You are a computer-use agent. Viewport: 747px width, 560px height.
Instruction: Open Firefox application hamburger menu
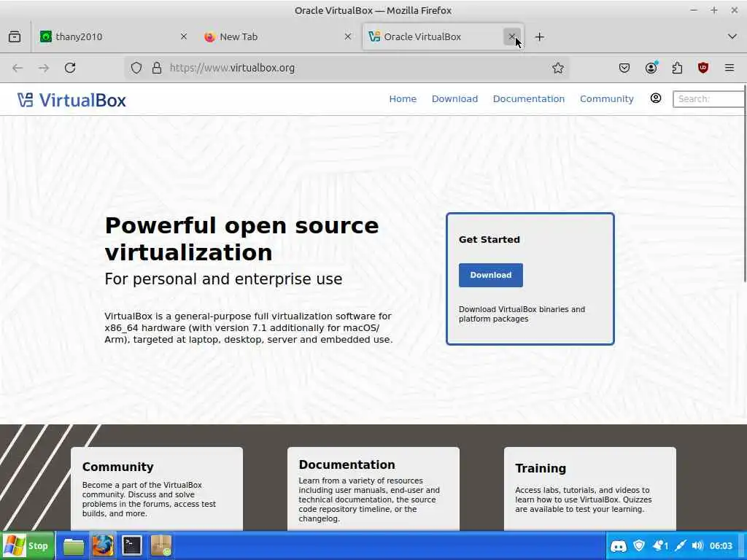click(x=729, y=68)
